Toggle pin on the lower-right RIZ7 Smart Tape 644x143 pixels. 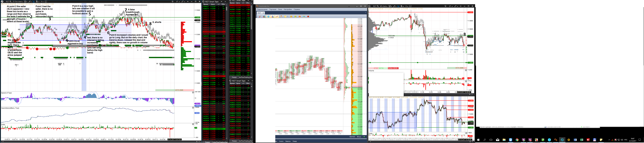point(248,81)
